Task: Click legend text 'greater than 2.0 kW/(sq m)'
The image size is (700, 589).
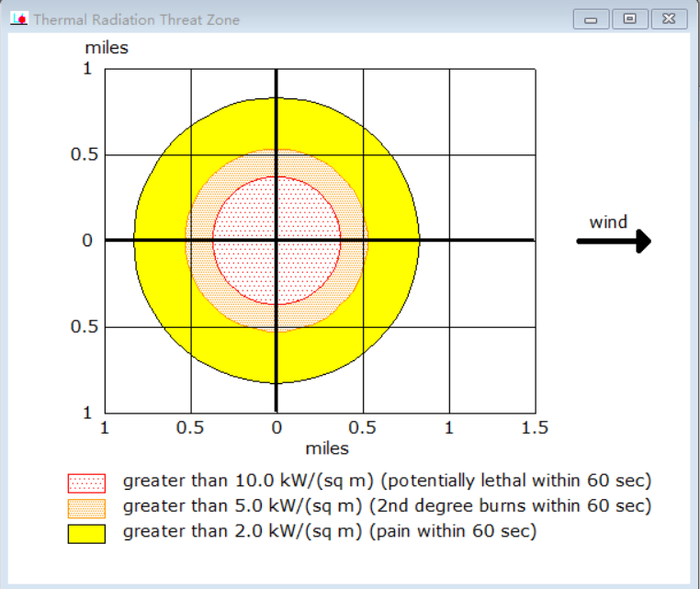Action: [x=243, y=531]
